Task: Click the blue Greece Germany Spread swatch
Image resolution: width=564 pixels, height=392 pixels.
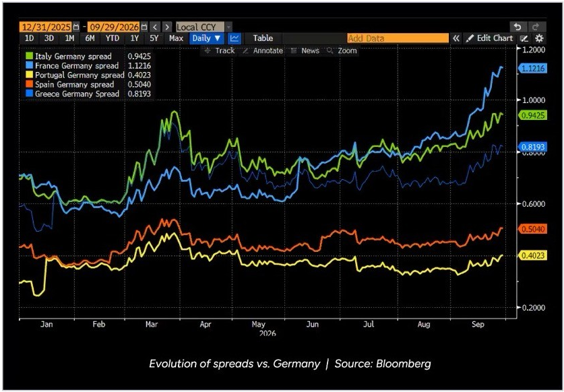Action: [29, 94]
